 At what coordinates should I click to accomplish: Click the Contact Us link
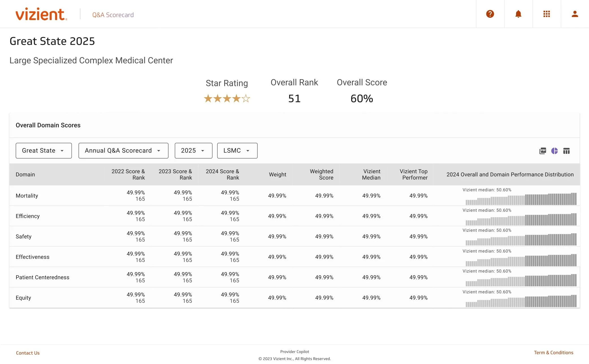coord(28,352)
